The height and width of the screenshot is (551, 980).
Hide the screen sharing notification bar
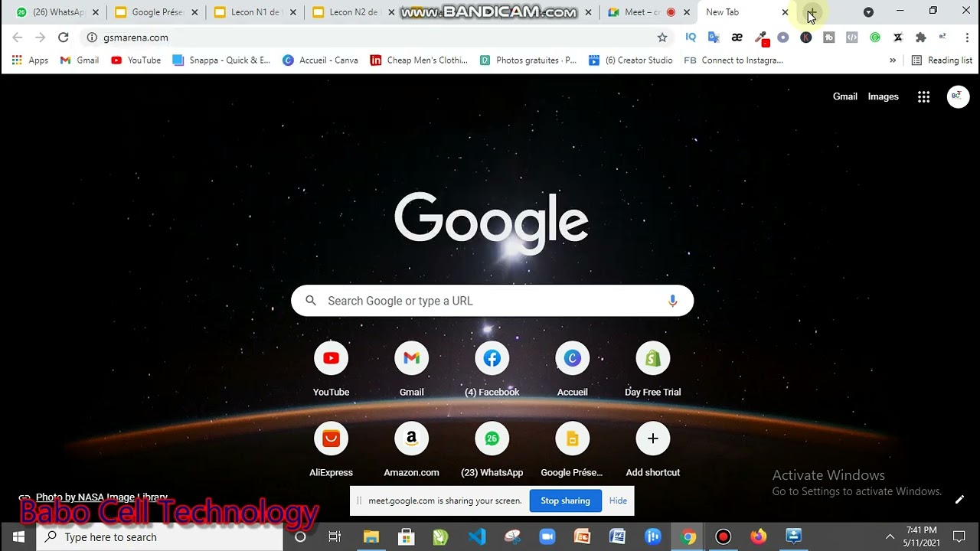click(x=618, y=500)
